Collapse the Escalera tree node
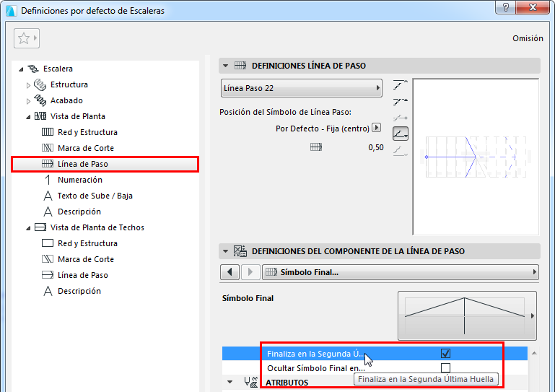555x392 pixels. pyautogui.click(x=21, y=69)
